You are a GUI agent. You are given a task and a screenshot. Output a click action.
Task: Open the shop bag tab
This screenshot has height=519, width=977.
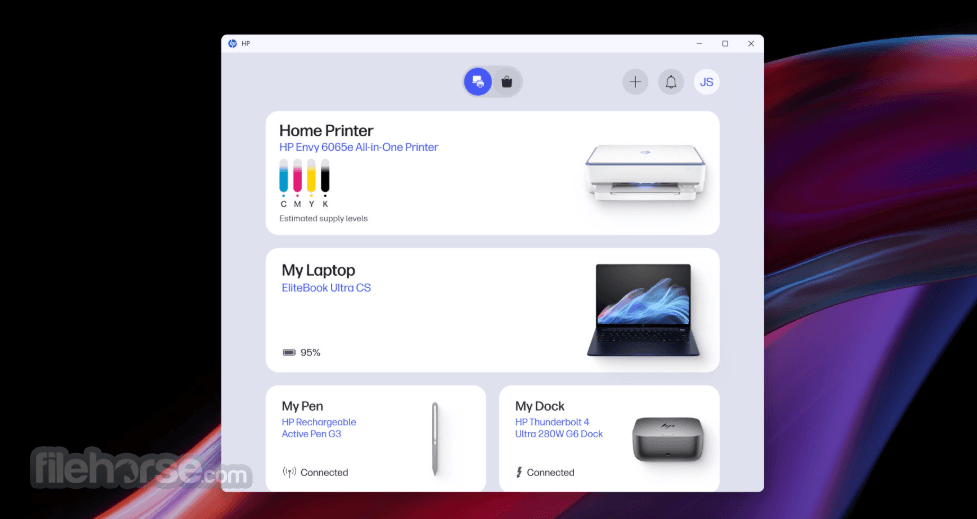(507, 82)
